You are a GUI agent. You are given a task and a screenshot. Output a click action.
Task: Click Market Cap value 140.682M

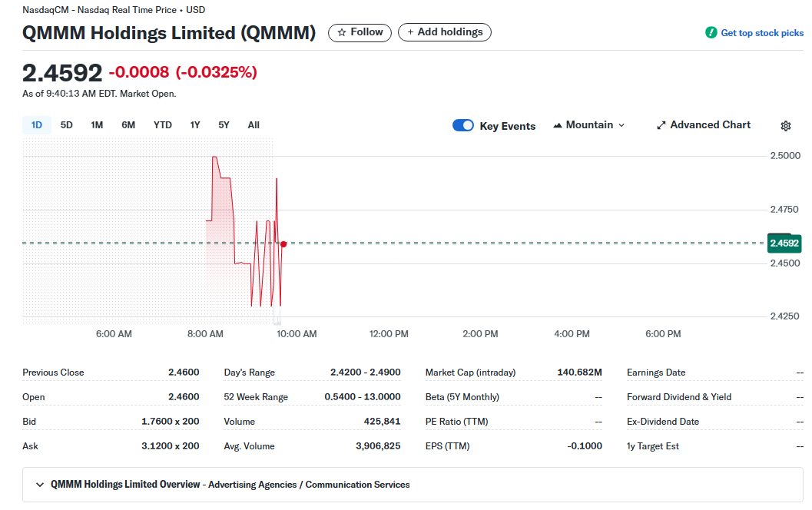pos(579,373)
